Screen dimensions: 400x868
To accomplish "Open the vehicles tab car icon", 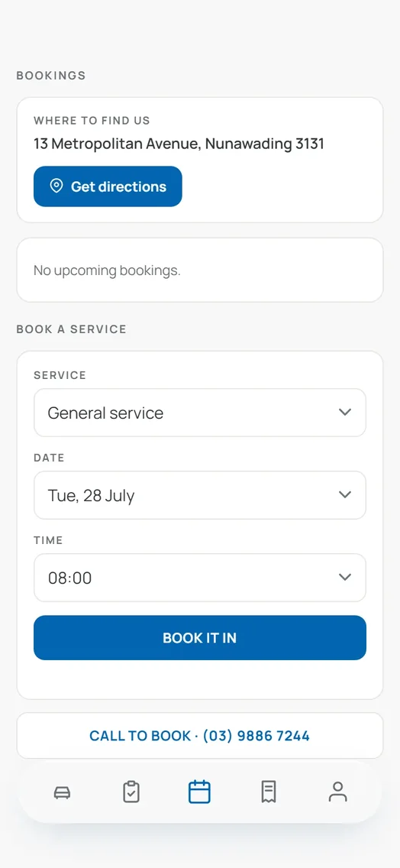I will pyautogui.click(x=62, y=792).
